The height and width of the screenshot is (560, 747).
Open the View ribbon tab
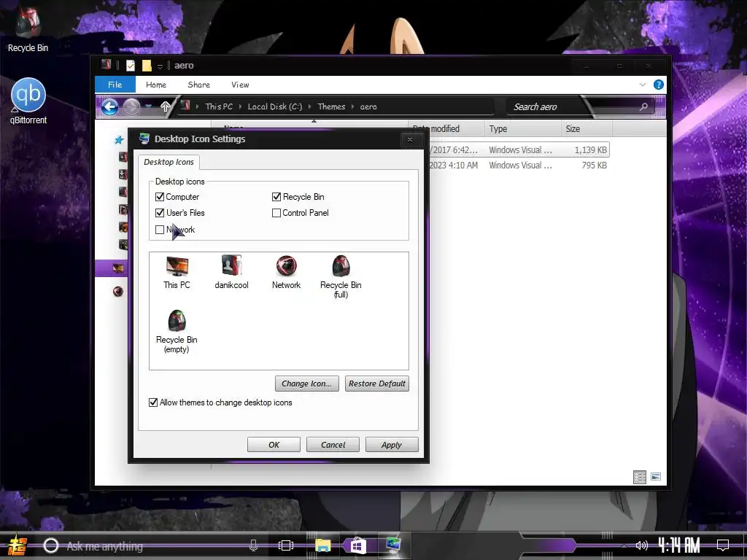[240, 85]
